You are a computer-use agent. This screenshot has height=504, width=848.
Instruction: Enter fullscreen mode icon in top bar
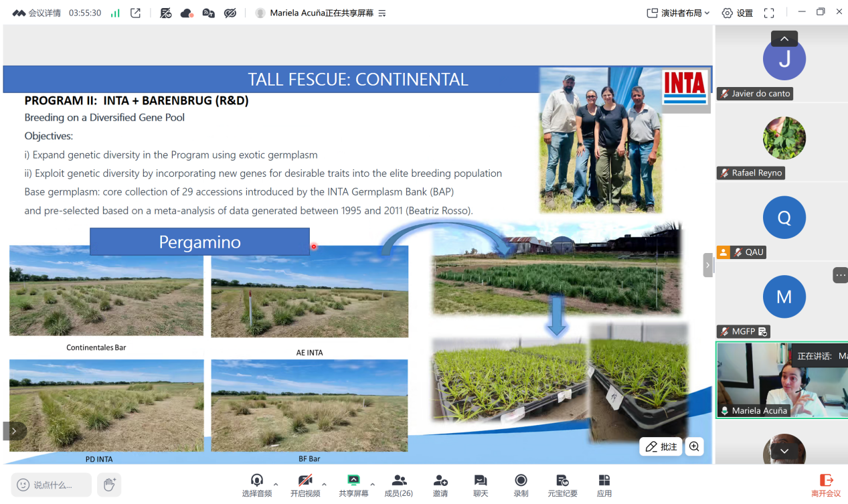point(769,13)
